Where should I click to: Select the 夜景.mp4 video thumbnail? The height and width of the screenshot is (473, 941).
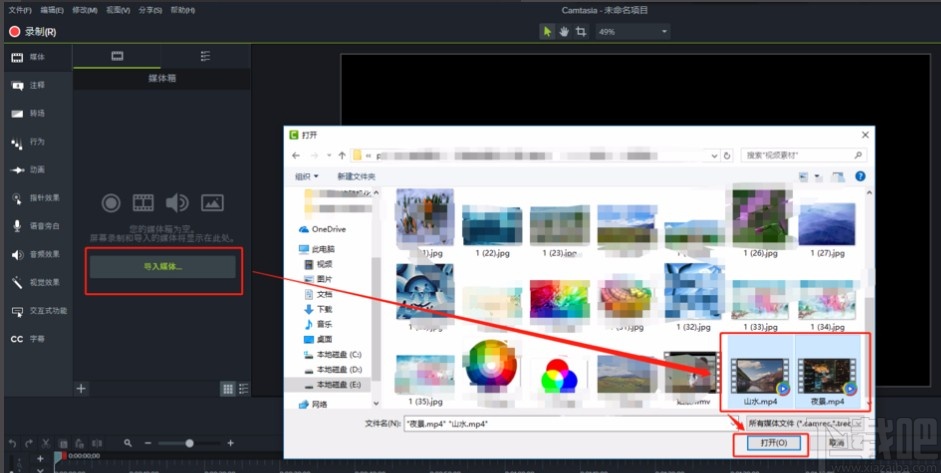pyautogui.click(x=827, y=374)
